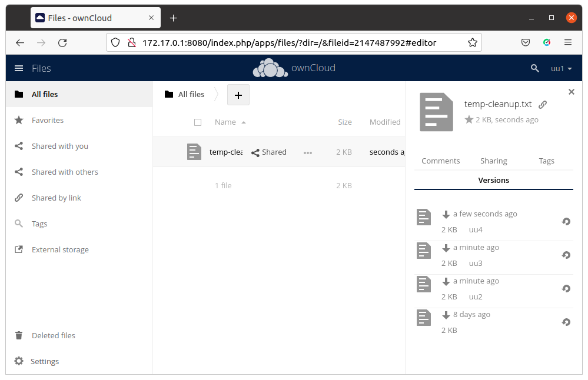The image size is (588, 380).
Task: Go back with browser back arrow
Action: (x=20, y=43)
